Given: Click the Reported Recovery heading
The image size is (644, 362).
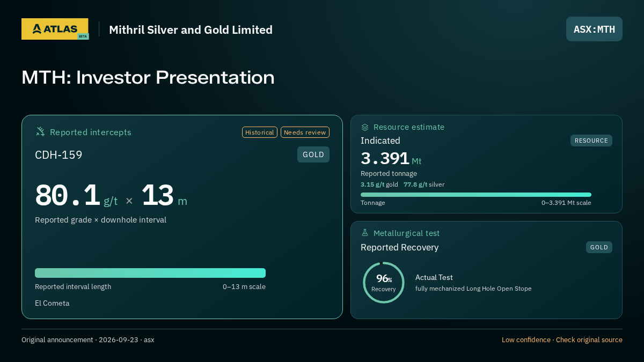Looking at the screenshot, I should pos(400,247).
